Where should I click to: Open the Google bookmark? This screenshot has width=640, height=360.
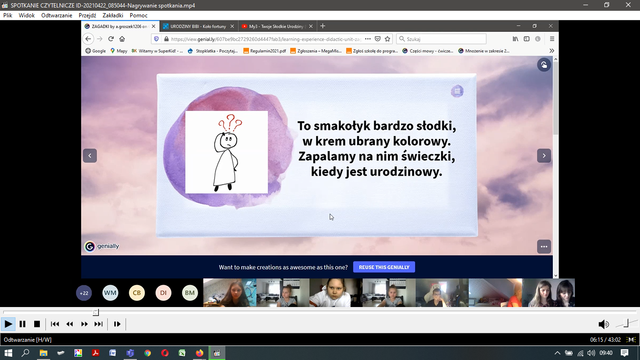96,51
